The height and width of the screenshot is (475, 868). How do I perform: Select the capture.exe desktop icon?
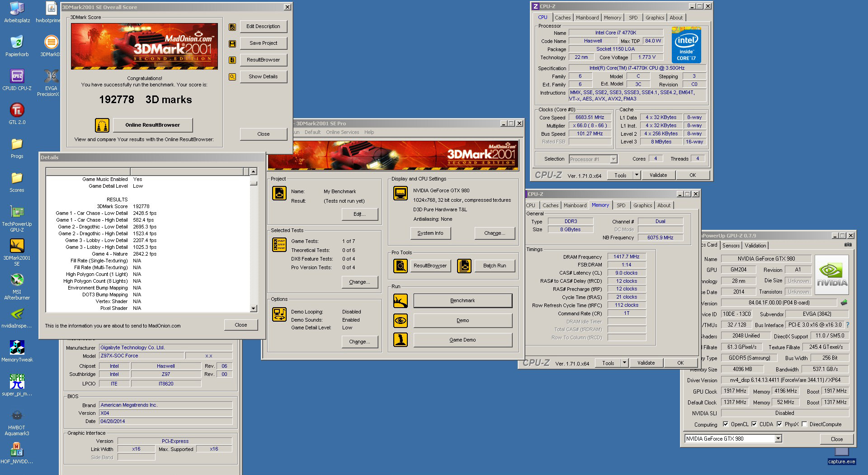tap(842, 456)
